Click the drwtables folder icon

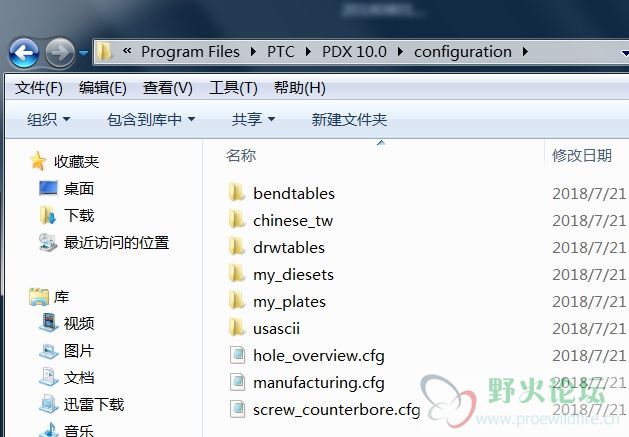tap(237, 246)
